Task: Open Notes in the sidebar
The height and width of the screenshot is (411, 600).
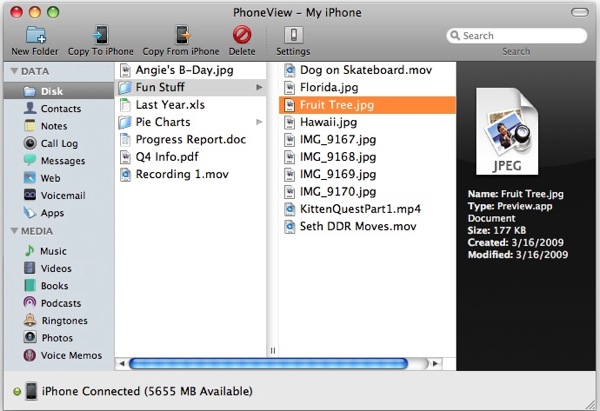Action: click(59, 126)
